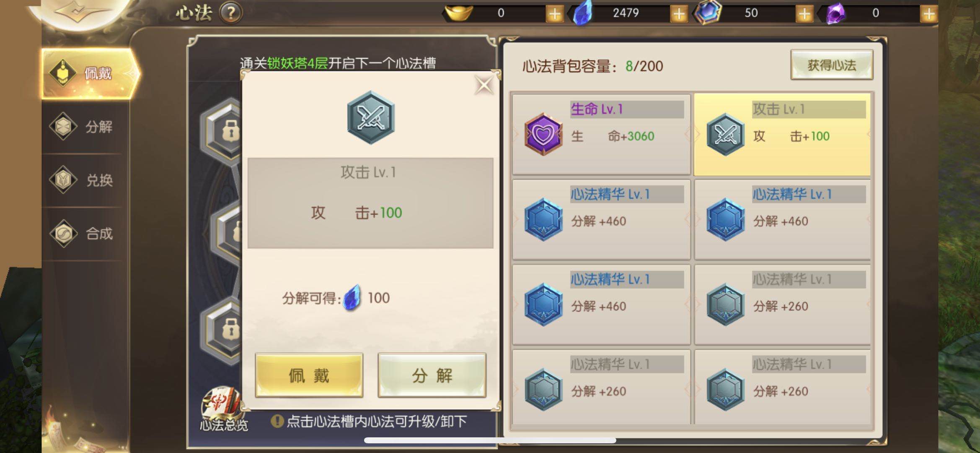
Task: Select first blue 心法精华 Lv.1 item
Action: pos(601,219)
